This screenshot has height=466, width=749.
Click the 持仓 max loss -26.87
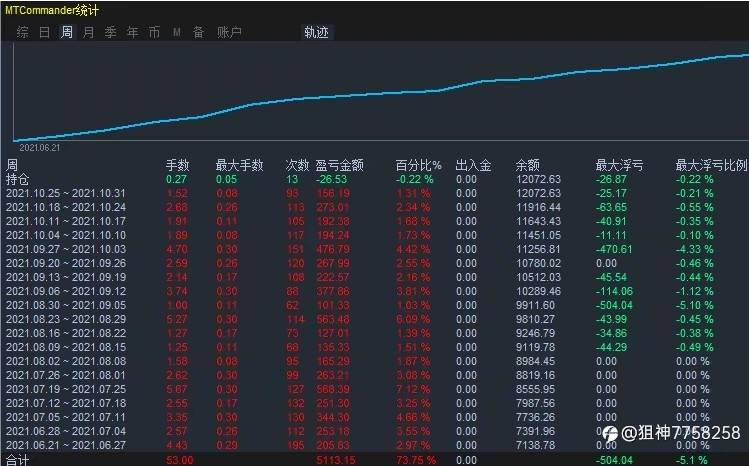click(x=611, y=179)
